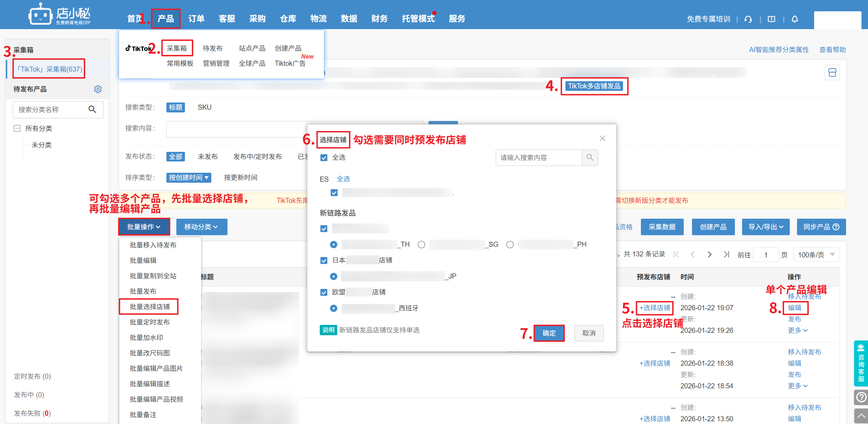Open 采集箱 in the product submenu
This screenshot has width=868, height=424.
point(177,48)
